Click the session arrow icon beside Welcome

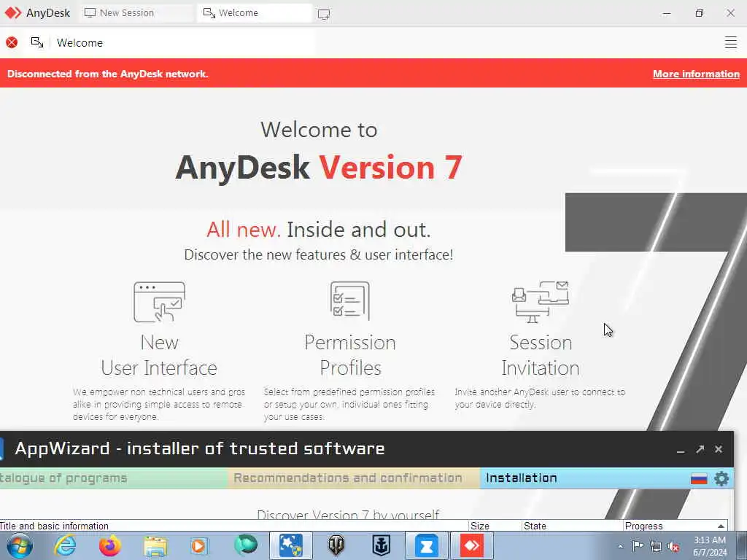click(37, 42)
